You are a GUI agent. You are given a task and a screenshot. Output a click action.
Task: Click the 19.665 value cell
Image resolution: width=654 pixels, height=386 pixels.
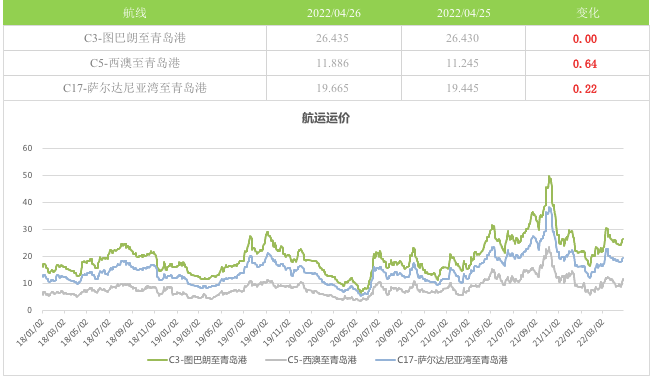(x=332, y=88)
